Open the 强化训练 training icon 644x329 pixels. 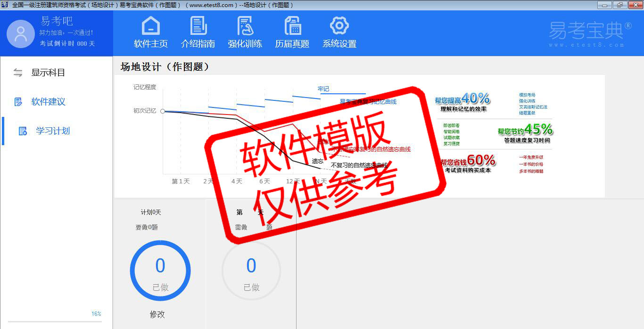click(245, 25)
